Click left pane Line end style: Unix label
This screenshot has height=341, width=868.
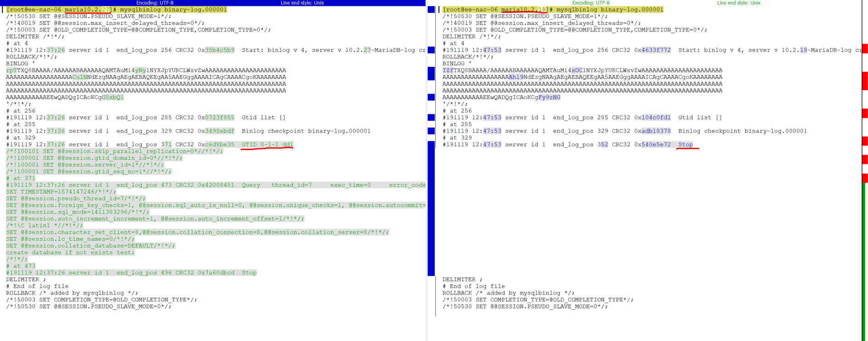click(x=302, y=3)
